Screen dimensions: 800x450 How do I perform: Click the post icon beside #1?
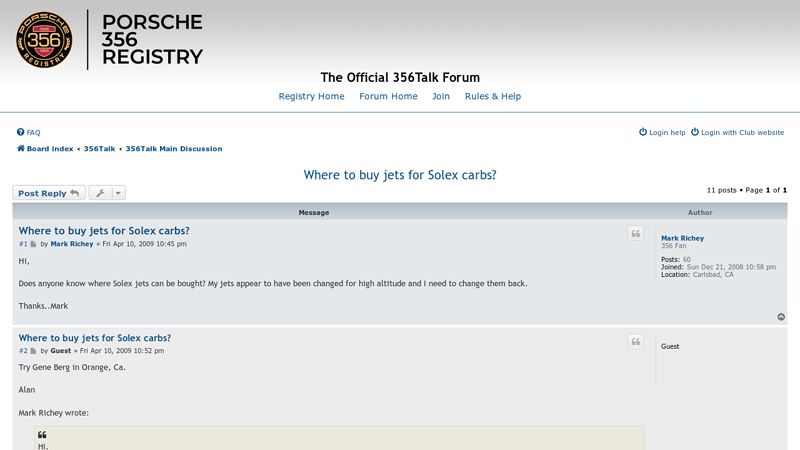click(34, 244)
